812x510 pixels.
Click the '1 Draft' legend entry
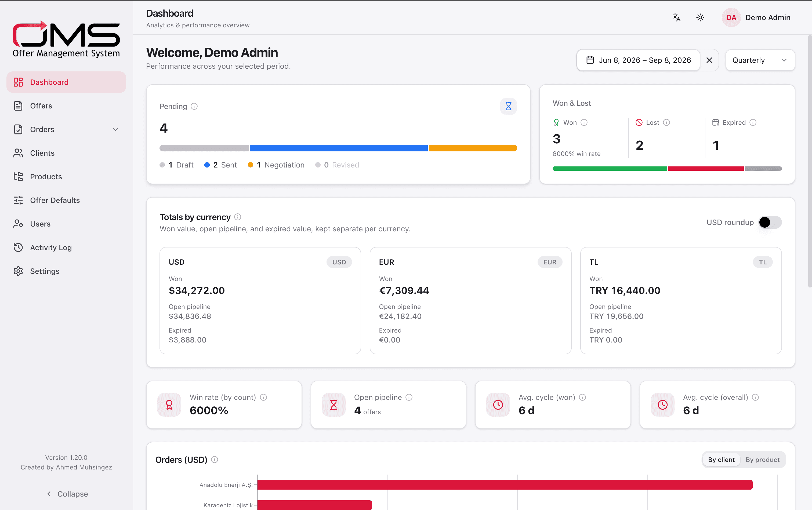176,165
